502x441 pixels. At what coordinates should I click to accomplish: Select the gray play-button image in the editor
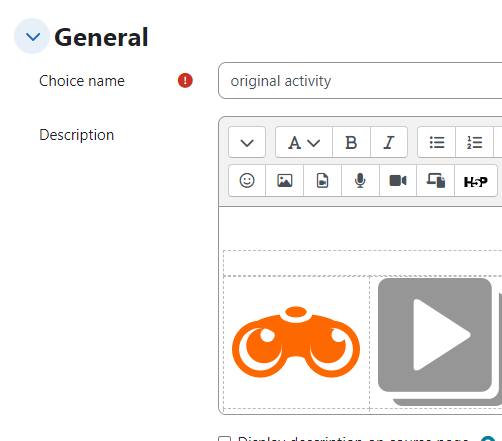[440, 342]
